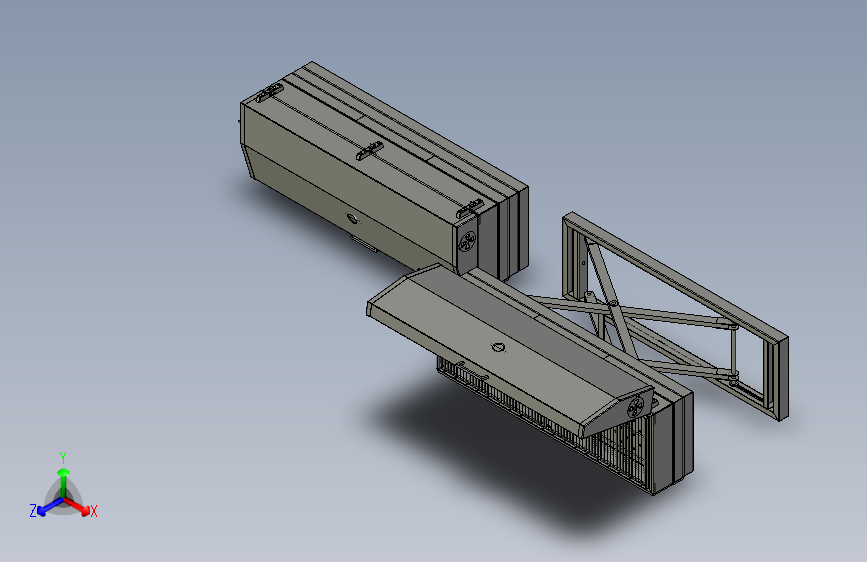Select the fan emblem on the lower unit end
The image size is (867, 562).
635,408
